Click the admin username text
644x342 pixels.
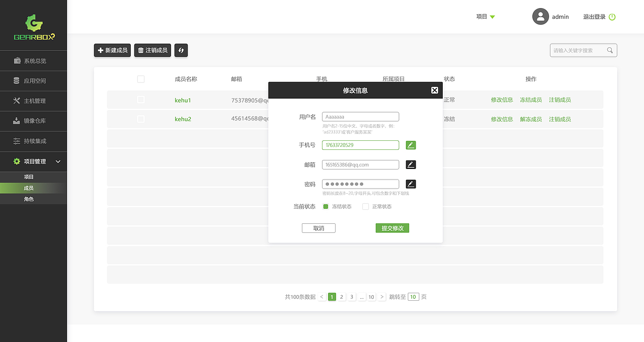(x=560, y=17)
